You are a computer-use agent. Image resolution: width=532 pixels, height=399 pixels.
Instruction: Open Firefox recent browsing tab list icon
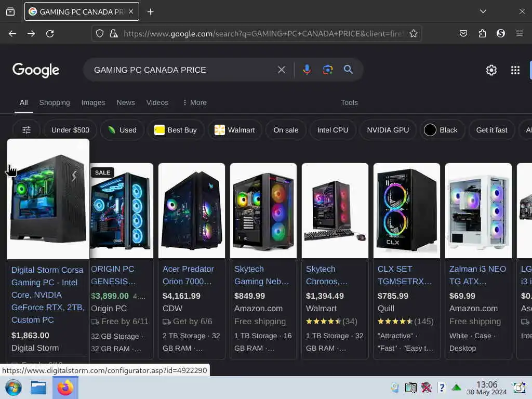pos(10,11)
